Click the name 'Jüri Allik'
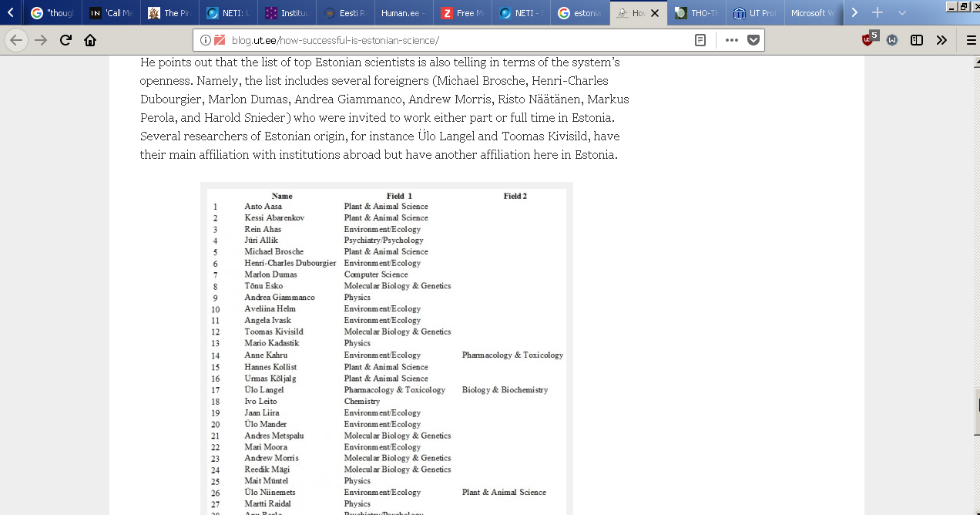The image size is (980, 515). coord(261,241)
